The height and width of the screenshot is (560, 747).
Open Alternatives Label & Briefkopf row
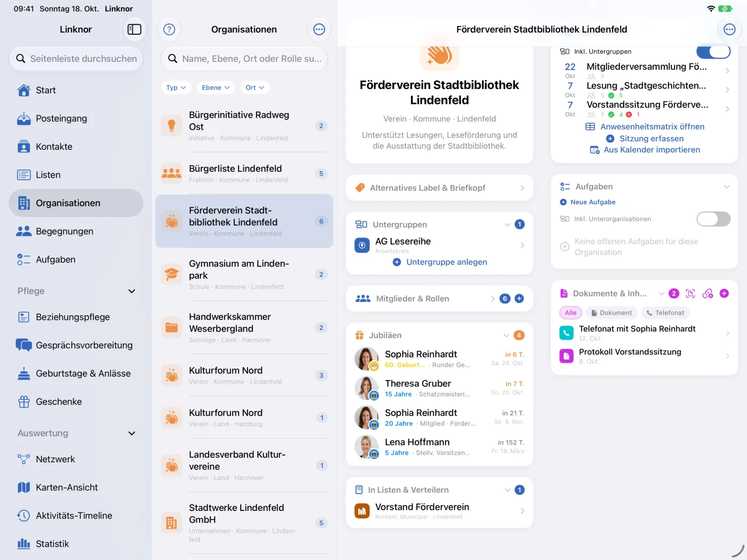(x=440, y=188)
